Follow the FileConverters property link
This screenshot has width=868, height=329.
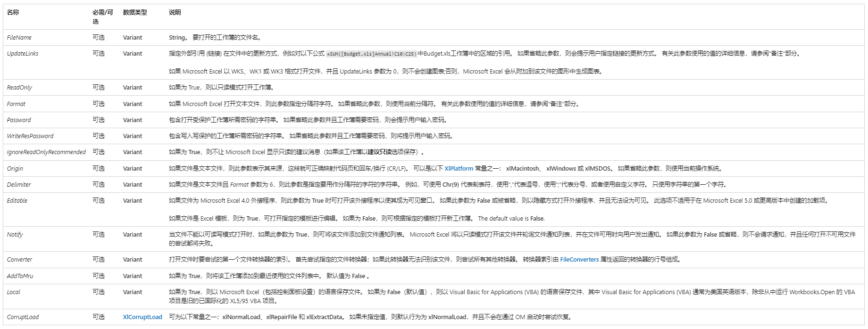579,260
